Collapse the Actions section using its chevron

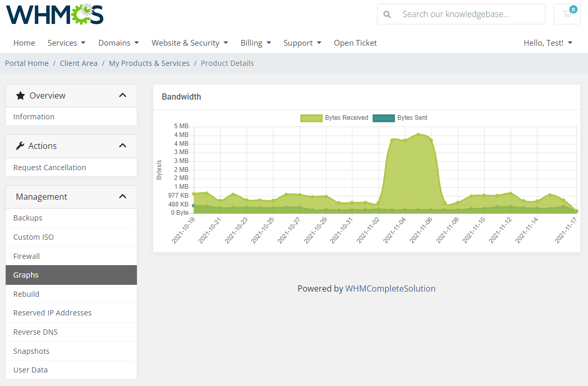click(123, 145)
